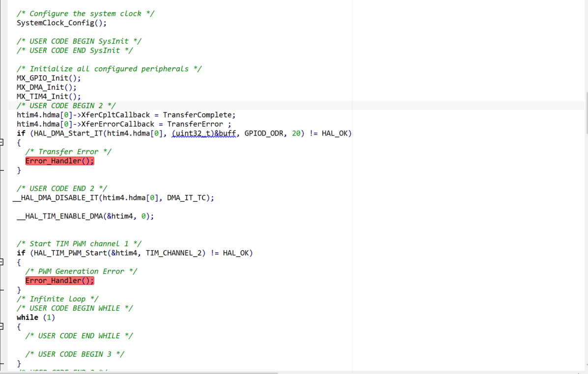588x374 pixels.
Task: Click the while (1) statement
Action: [36, 318]
